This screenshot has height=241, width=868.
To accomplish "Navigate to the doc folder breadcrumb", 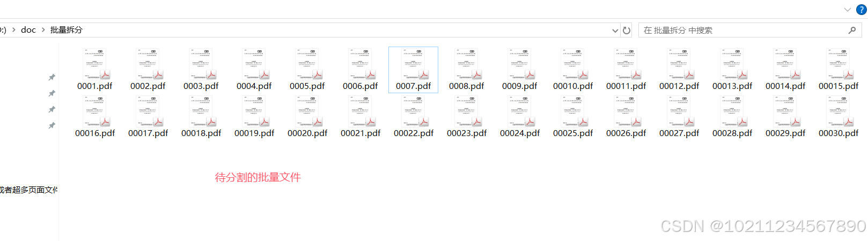I will coord(28,30).
